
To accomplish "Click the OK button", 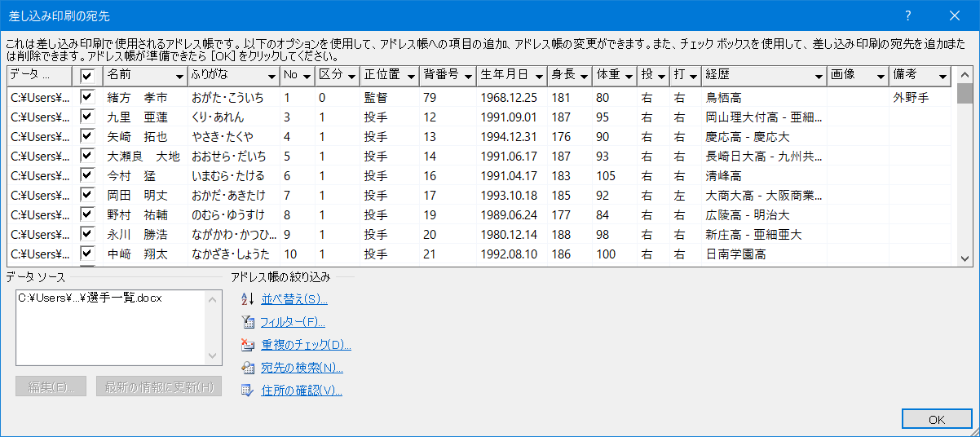I will [937, 419].
